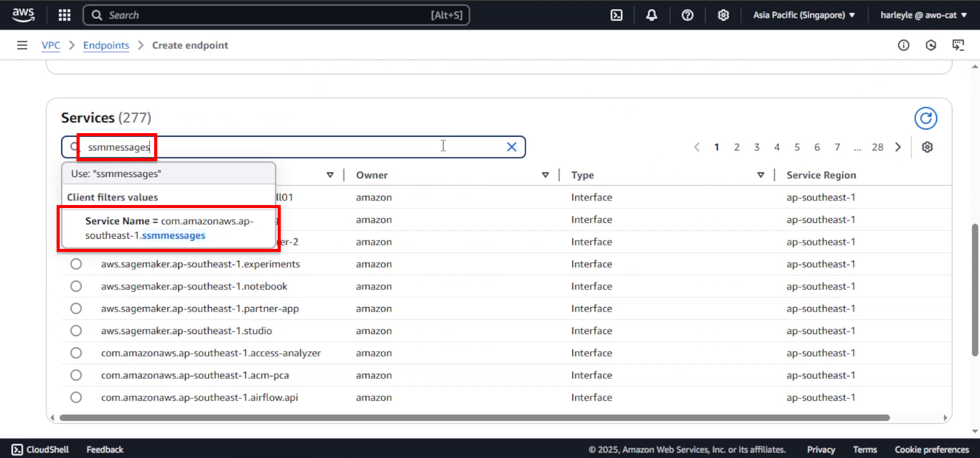
Task: Go to page 2 of services
Action: click(737, 147)
